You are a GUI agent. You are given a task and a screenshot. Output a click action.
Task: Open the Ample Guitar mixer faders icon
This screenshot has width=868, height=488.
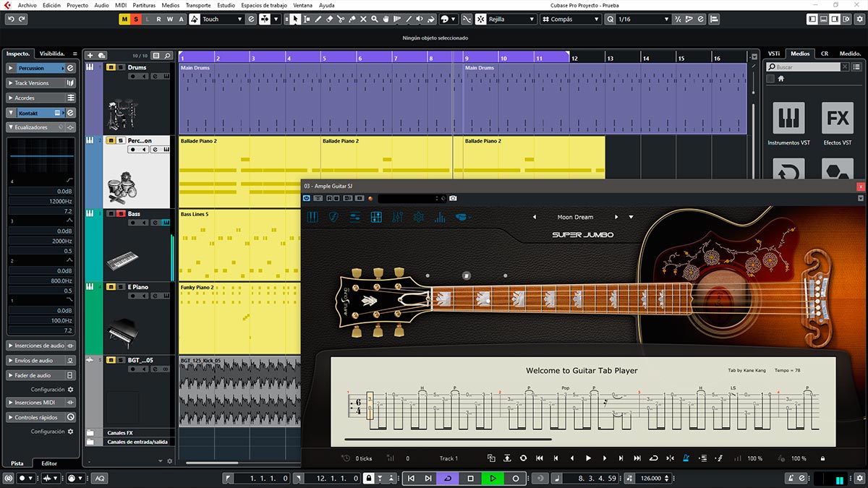[x=397, y=217]
